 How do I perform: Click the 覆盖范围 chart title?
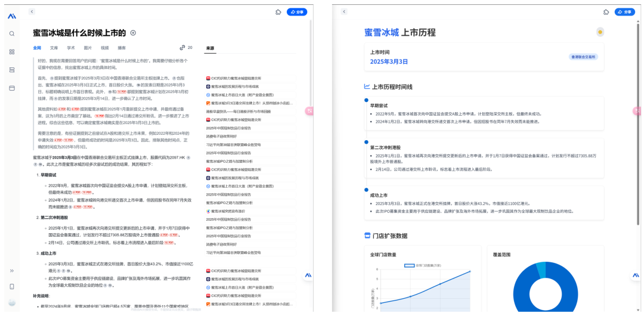pyautogui.click(x=502, y=255)
